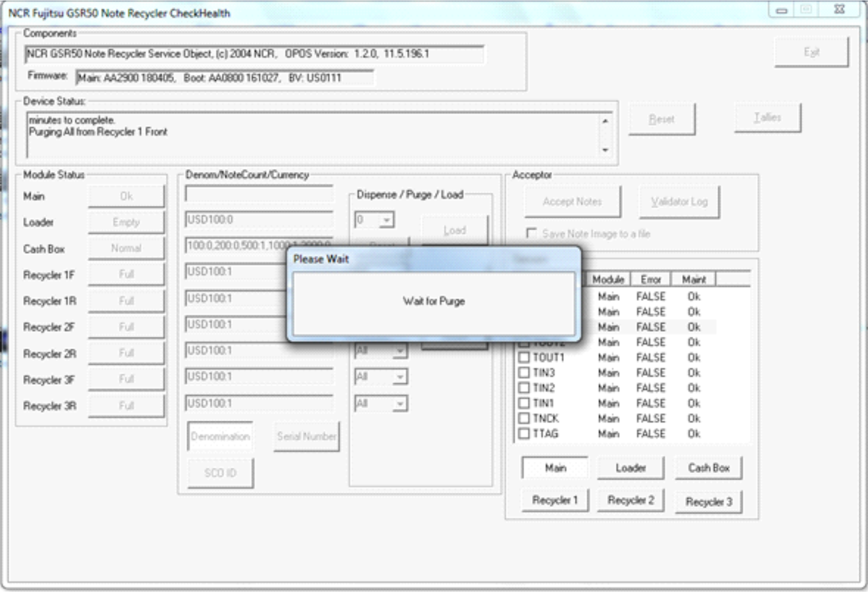Click the 'Wait for Purge' message
Image resolution: width=868 pixels, height=592 pixels.
(434, 301)
